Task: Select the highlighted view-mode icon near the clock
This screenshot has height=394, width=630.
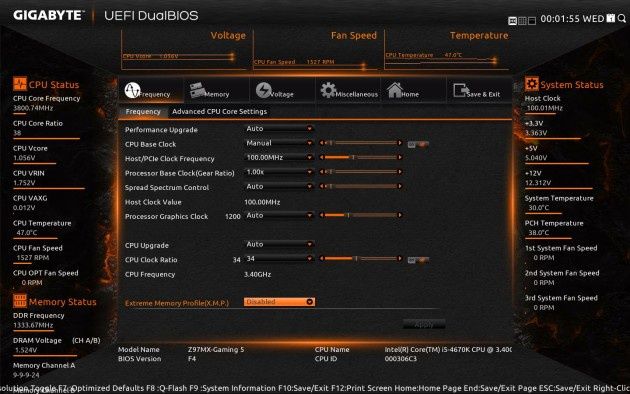Action: click(x=512, y=20)
